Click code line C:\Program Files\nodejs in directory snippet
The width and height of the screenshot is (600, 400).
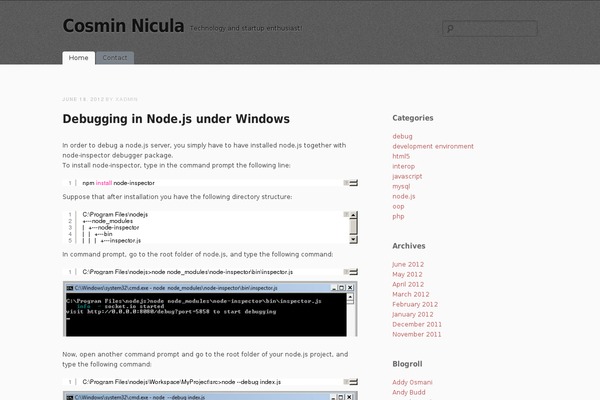coord(115,214)
